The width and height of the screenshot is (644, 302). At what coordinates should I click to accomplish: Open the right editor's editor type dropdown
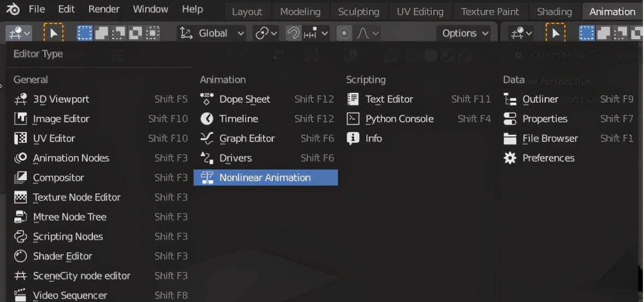coord(521,33)
